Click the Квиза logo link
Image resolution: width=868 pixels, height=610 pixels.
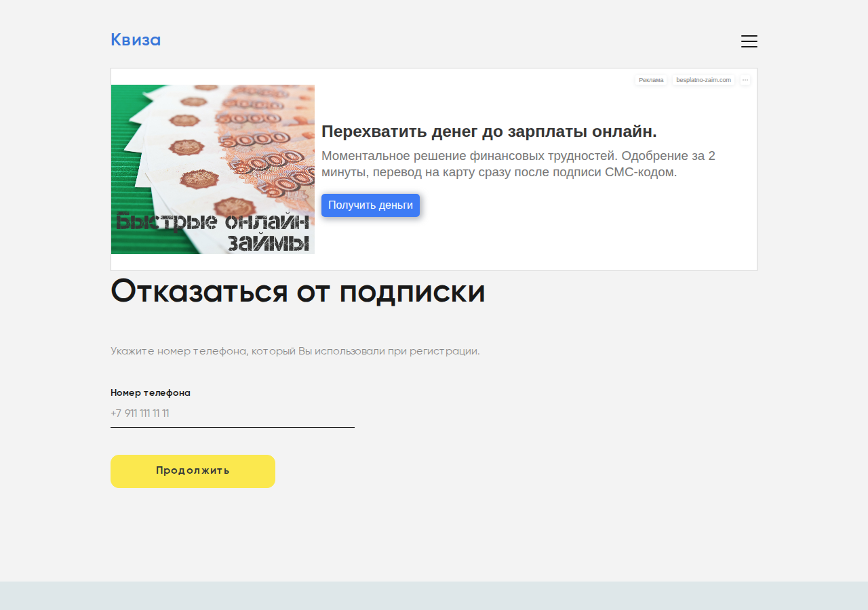[136, 40]
